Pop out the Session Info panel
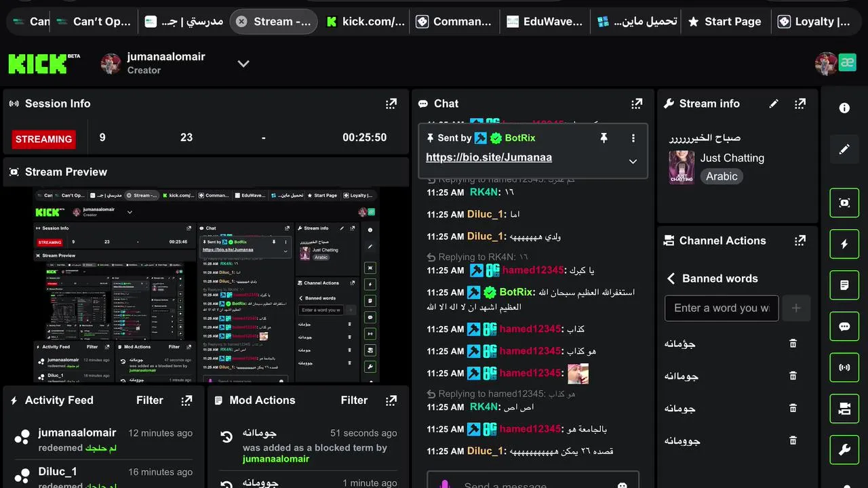 391,104
